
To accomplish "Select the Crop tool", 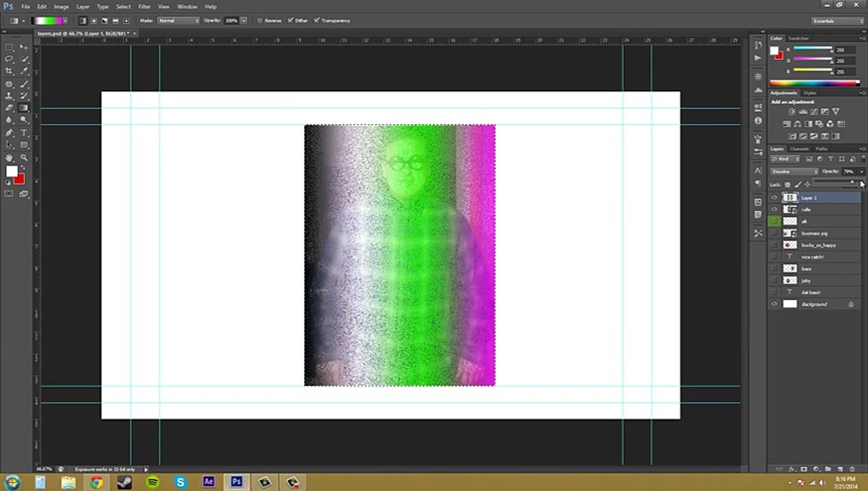I will coord(9,71).
